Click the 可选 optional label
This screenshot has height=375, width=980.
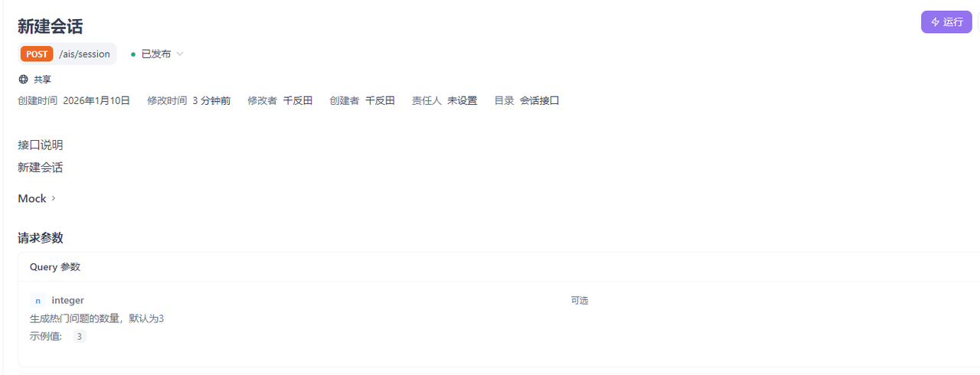coord(580,301)
